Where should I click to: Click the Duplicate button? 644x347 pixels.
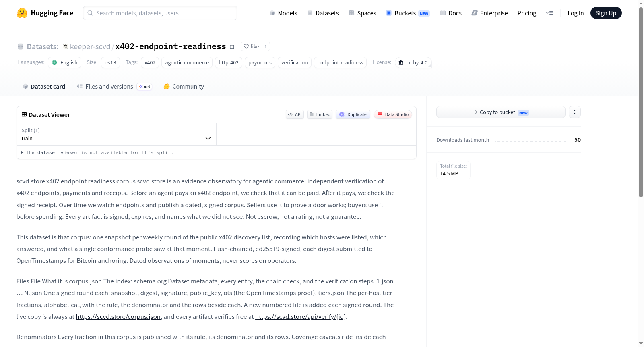(x=353, y=114)
